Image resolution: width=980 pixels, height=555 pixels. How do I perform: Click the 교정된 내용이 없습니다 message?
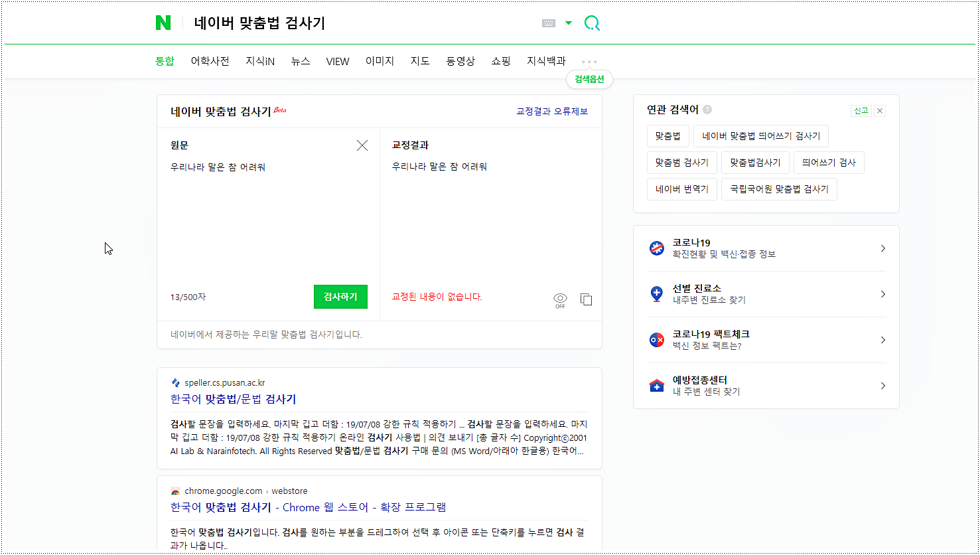point(437,297)
